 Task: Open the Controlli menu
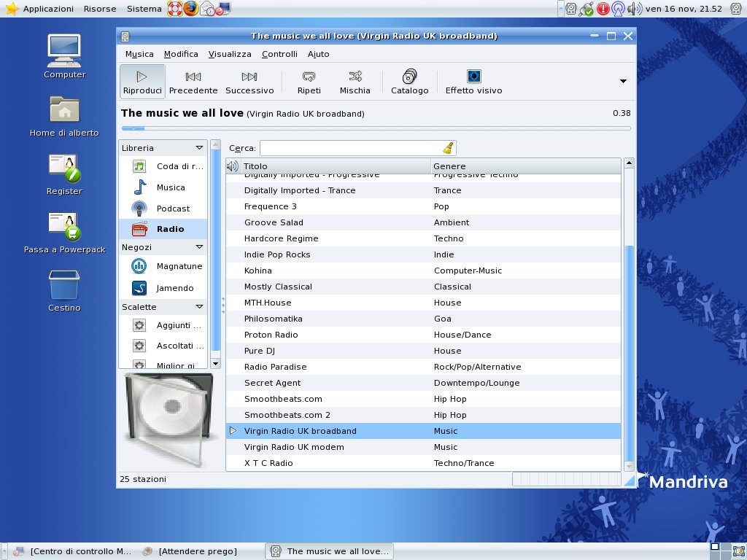tap(279, 54)
